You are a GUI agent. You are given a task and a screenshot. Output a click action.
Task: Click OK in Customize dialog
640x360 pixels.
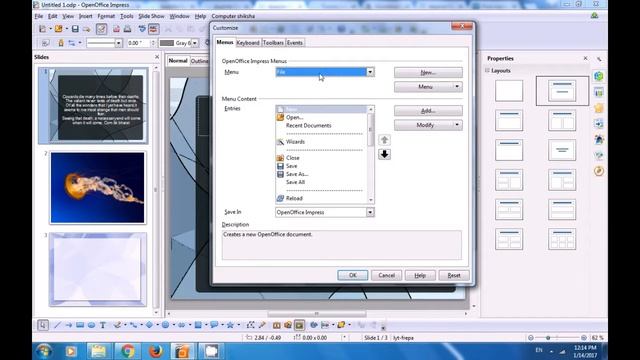click(353, 275)
